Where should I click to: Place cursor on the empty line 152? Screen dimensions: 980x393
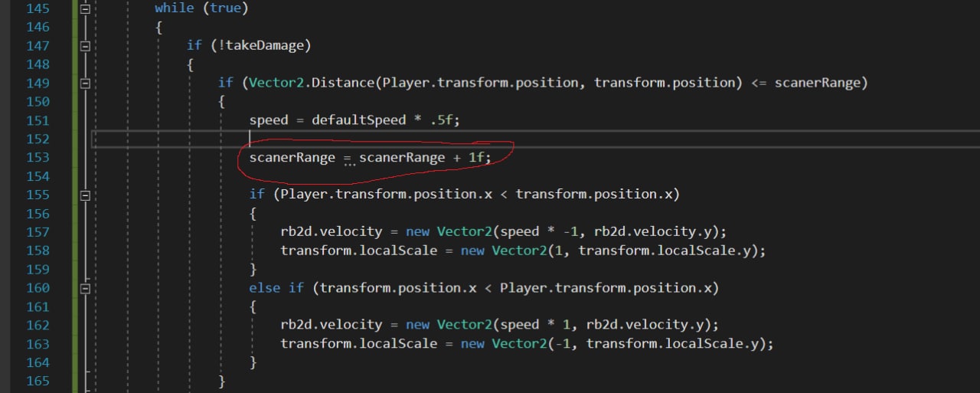(x=536, y=139)
